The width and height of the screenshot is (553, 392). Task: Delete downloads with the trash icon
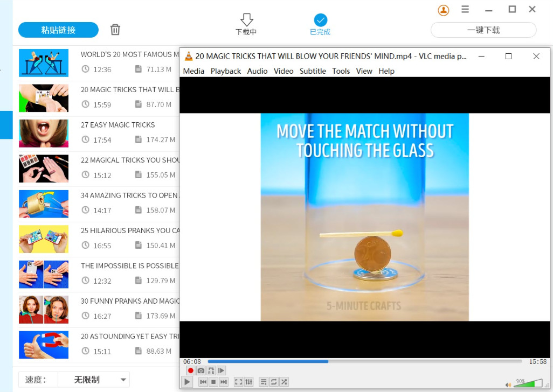(x=115, y=30)
